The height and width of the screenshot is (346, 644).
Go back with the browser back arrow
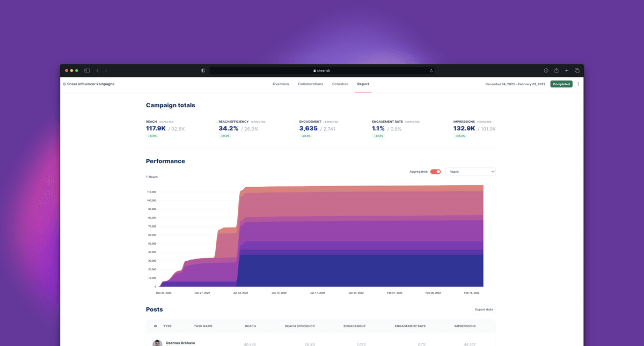[98, 70]
